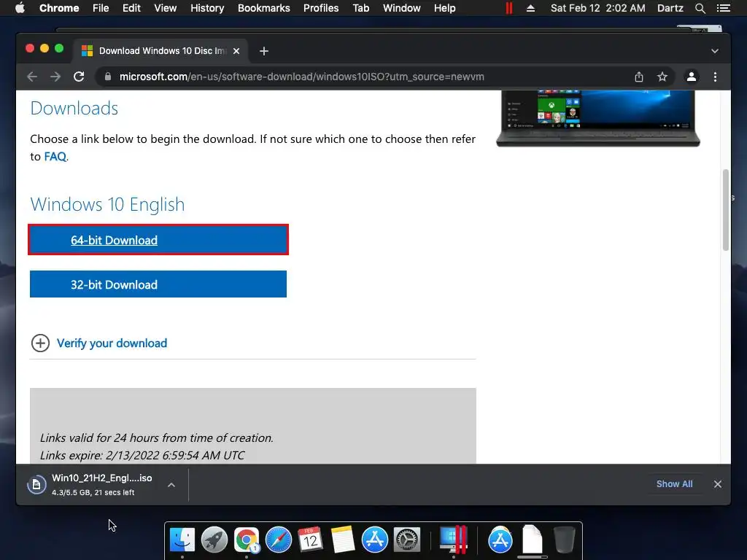Click the share page icon
The height and width of the screenshot is (560, 747).
pyautogui.click(x=639, y=77)
